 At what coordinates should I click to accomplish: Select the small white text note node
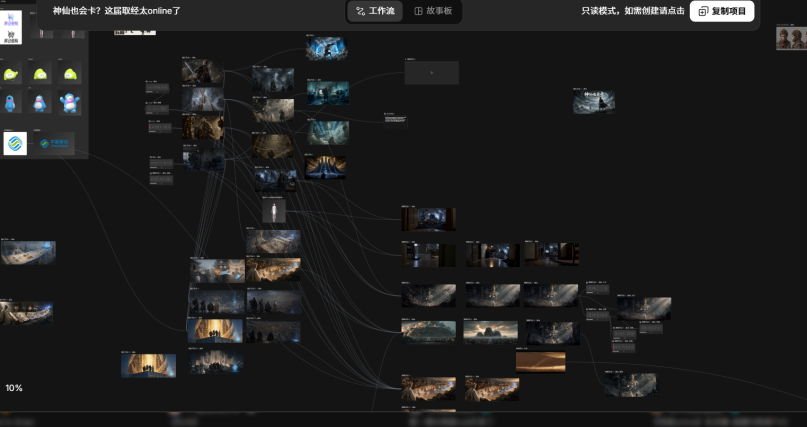(395, 119)
